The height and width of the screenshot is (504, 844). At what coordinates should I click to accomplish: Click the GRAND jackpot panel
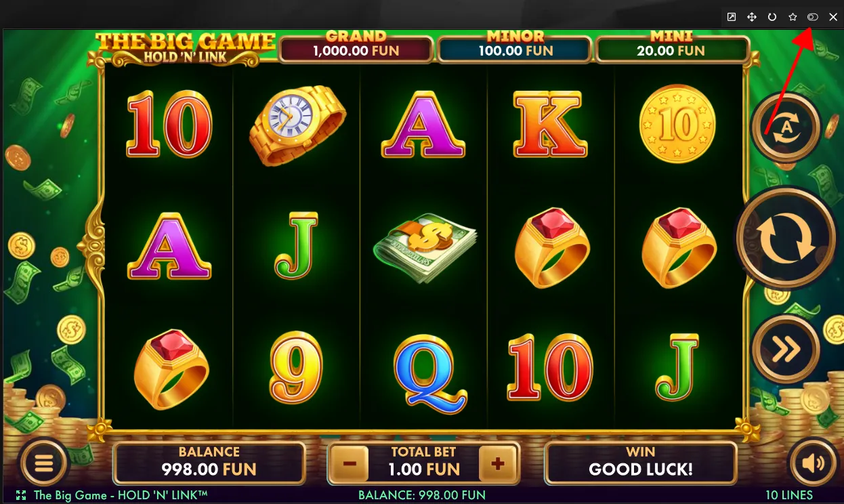coord(356,46)
